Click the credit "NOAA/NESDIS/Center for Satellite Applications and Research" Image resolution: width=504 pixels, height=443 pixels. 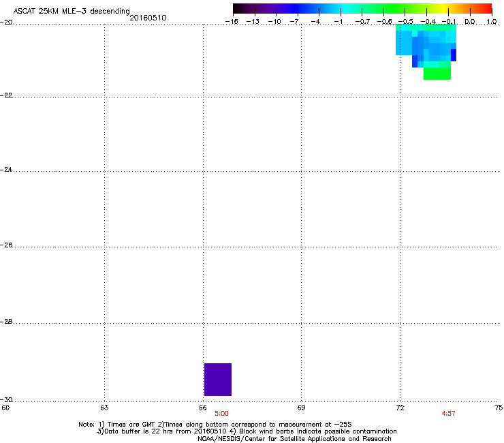pyautogui.click(x=294, y=439)
